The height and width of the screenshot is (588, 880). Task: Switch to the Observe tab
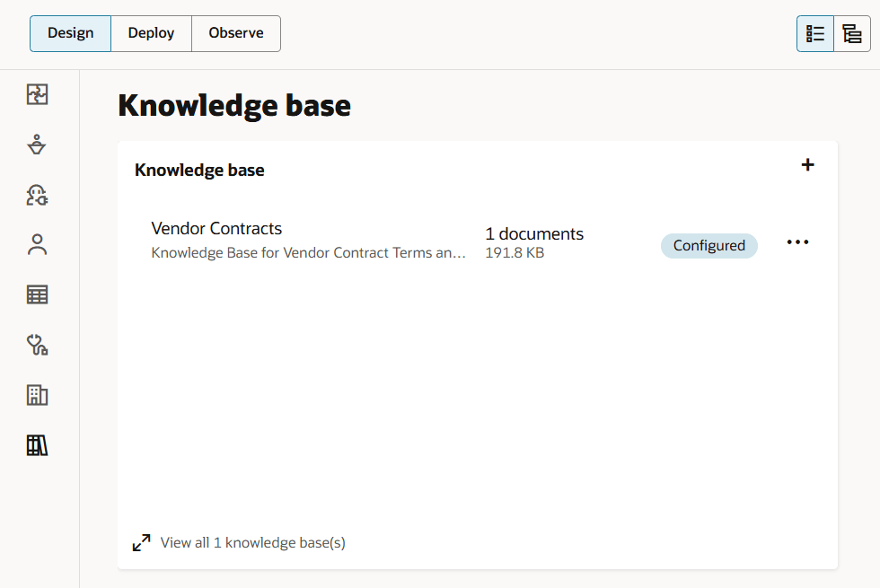coord(235,34)
